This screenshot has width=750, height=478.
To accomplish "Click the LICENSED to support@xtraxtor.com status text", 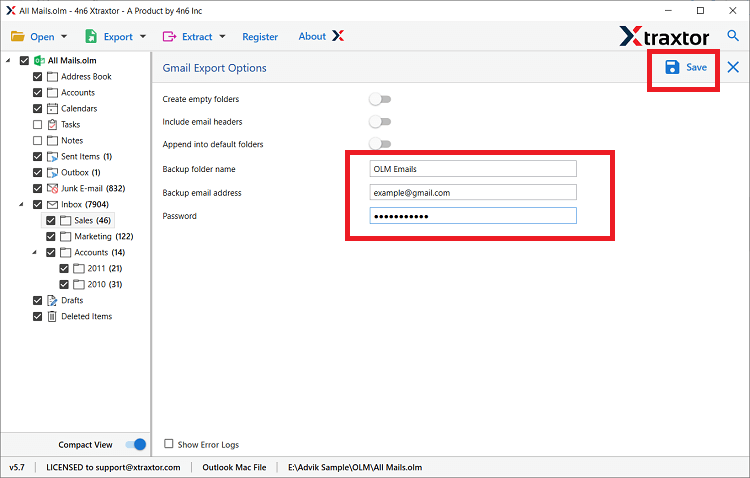I will tap(113, 467).
